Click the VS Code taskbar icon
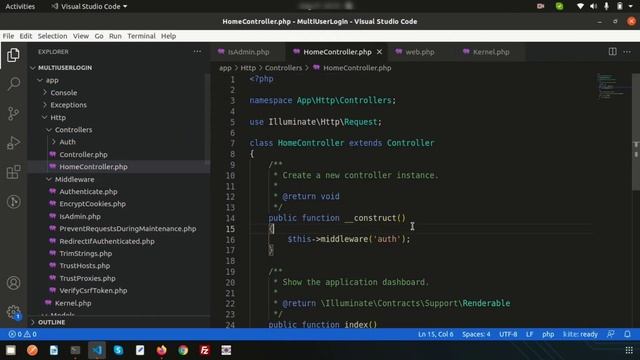 (x=97, y=350)
